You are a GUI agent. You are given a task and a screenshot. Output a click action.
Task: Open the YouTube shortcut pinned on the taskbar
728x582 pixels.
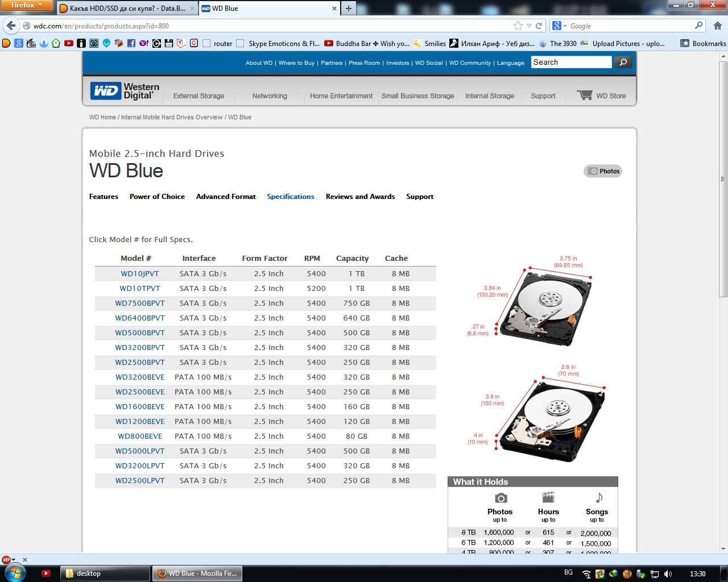[46, 573]
